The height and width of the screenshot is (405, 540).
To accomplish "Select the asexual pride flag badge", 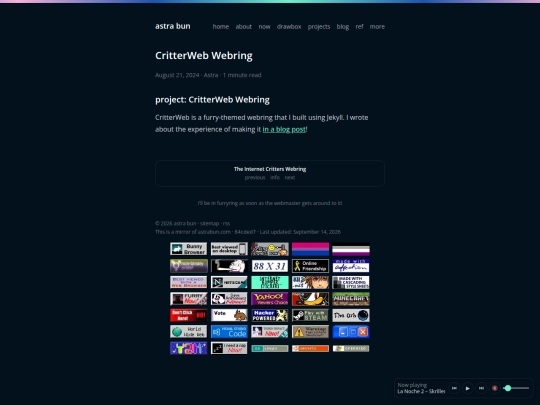I will click(351, 249).
